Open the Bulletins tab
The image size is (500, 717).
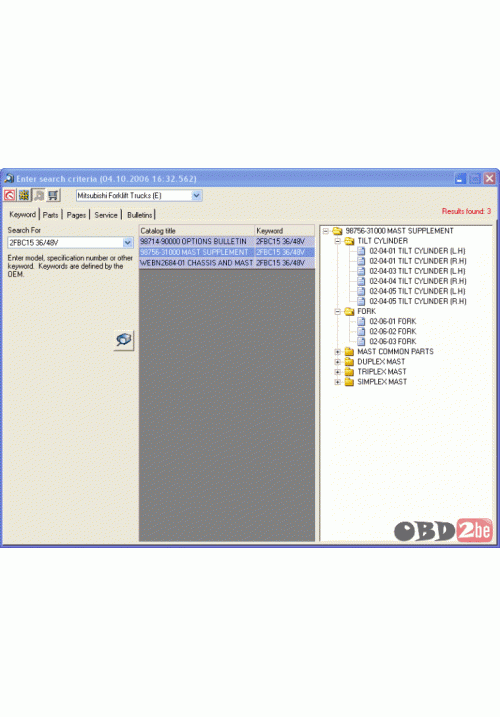pyautogui.click(x=140, y=215)
